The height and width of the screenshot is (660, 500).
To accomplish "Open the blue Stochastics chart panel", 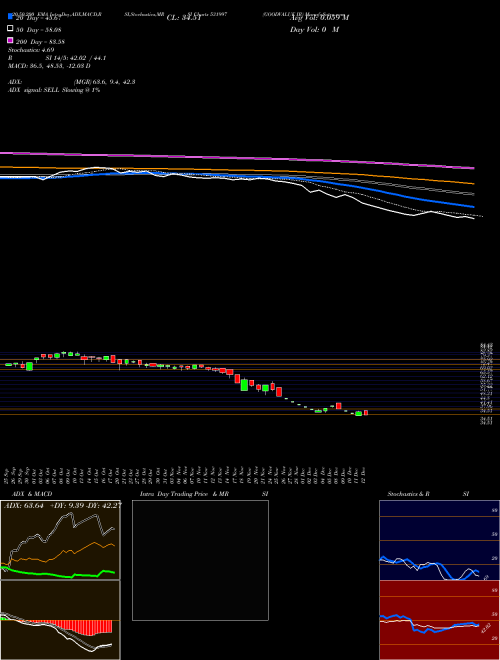I will point(439,540).
